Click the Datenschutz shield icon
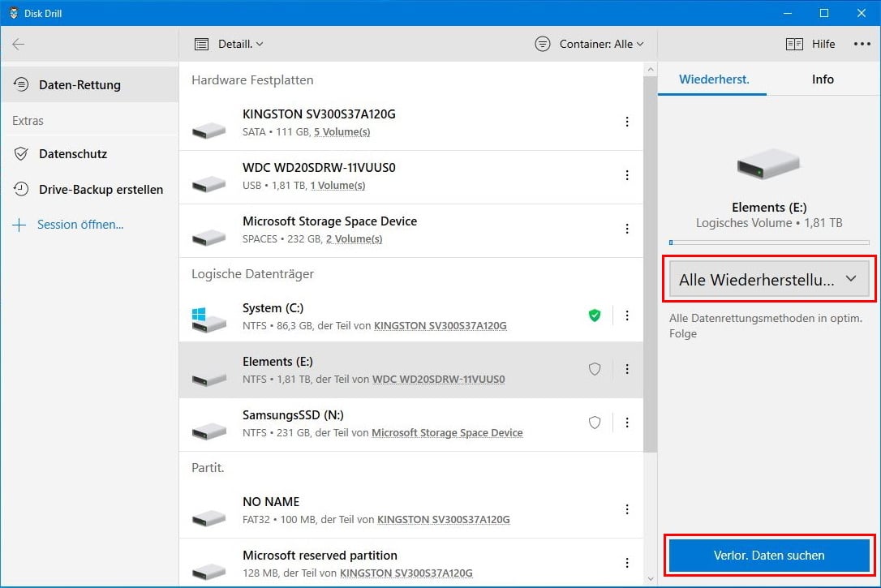 [21, 154]
